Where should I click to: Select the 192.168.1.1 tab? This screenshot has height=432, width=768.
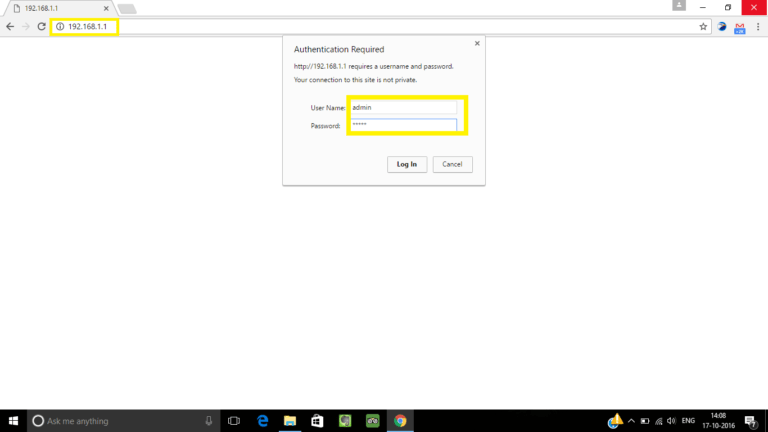point(59,8)
